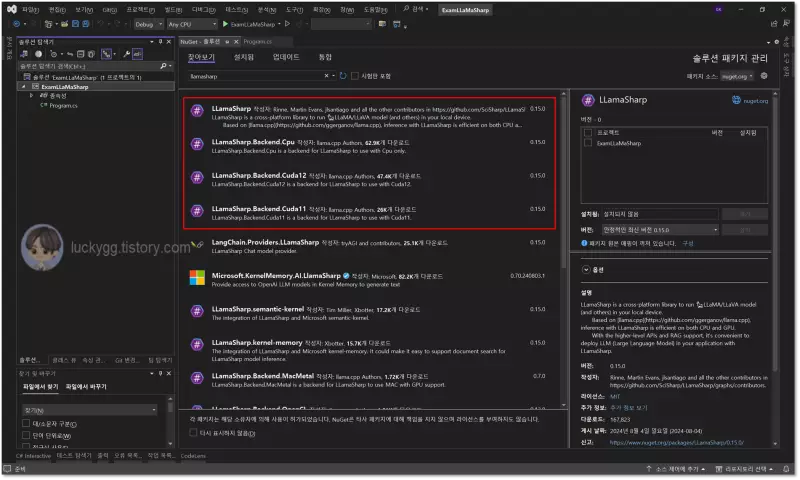Click the Live Share icon in top-right toolbar

pyautogui.click(x=774, y=24)
